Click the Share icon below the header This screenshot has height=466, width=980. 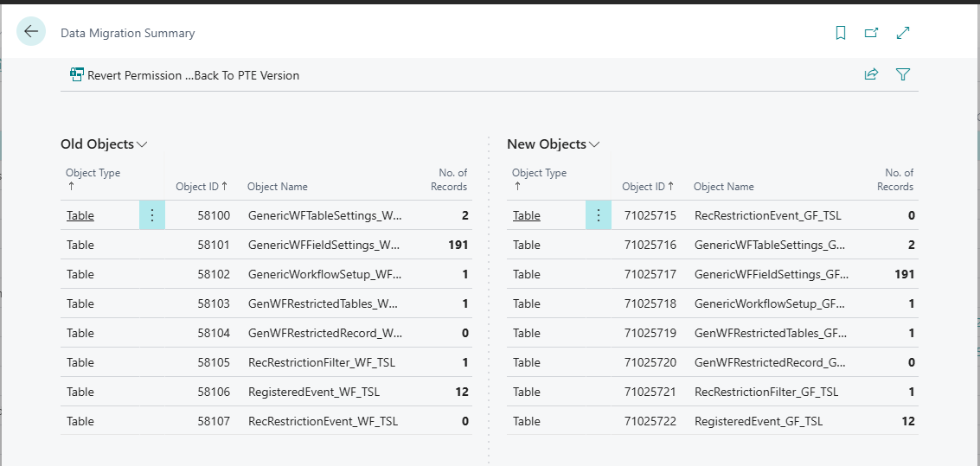click(871, 74)
